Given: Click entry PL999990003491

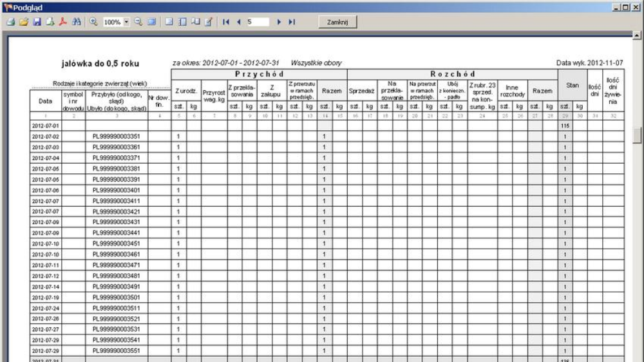Looking at the screenshot, I should (x=117, y=287).
